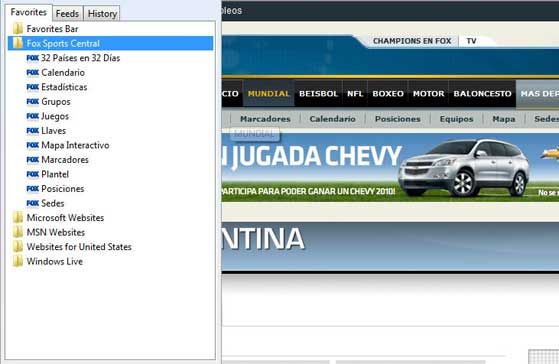Click the Microsoft Websites folder icon

pos(17,218)
